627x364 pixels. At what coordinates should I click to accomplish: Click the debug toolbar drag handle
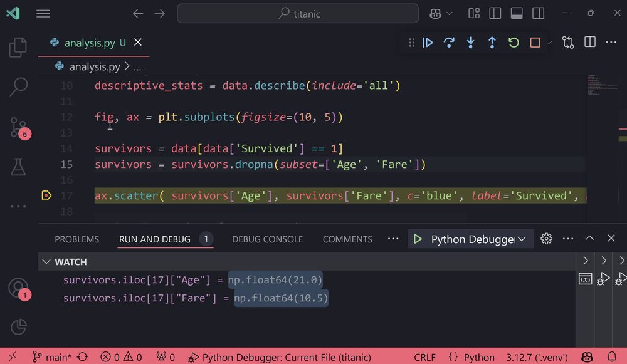411,43
